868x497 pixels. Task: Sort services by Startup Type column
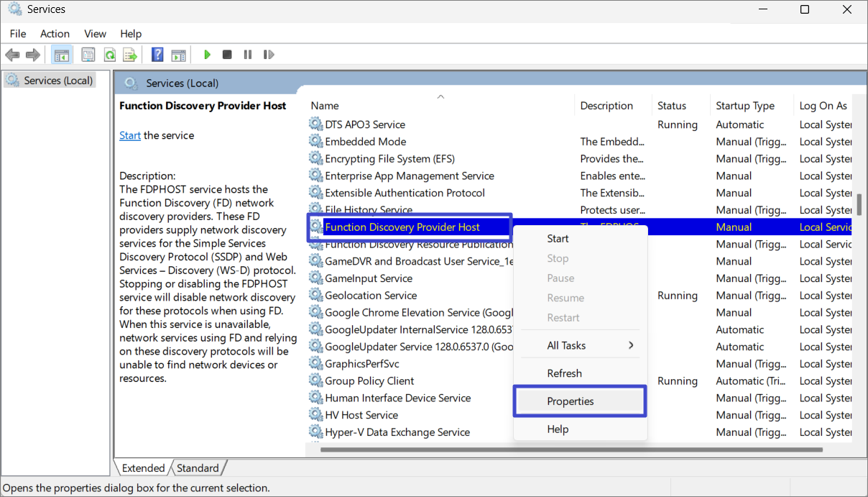[744, 106]
